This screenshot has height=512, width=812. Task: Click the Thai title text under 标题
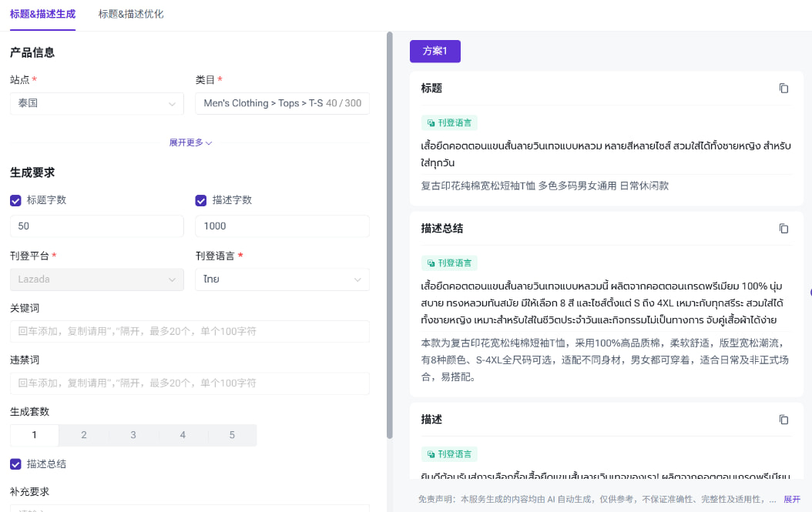point(606,154)
